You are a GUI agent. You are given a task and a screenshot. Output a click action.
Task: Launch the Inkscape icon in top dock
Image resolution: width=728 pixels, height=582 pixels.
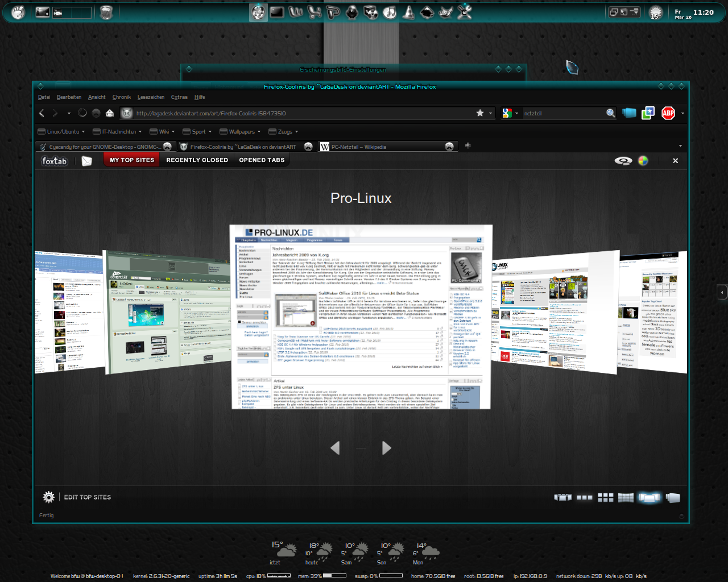(427, 12)
